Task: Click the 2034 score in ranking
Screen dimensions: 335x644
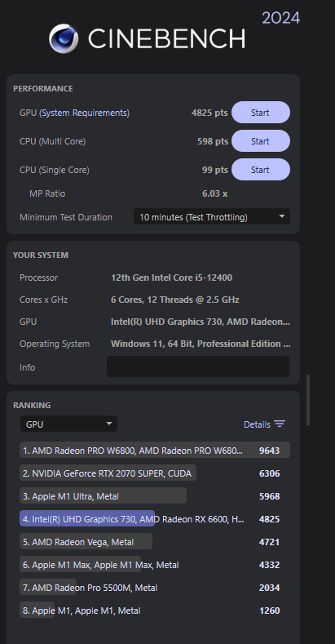Action: point(270,588)
